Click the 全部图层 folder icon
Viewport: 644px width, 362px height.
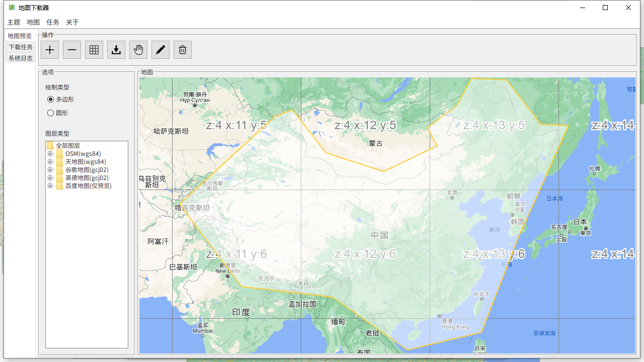pyautogui.click(x=50, y=145)
